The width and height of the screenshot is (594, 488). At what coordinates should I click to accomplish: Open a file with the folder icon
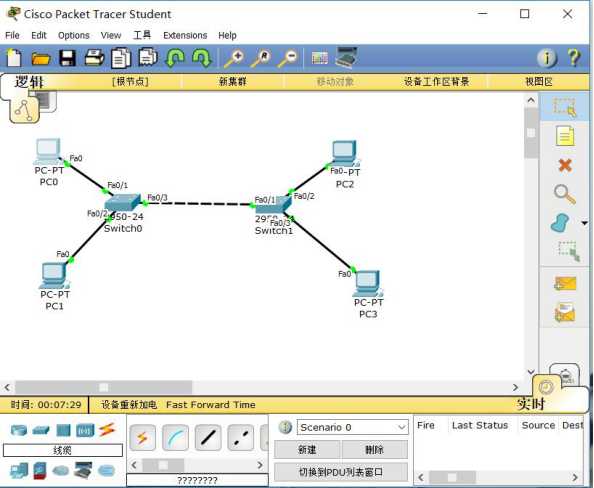click(x=41, y=59)
